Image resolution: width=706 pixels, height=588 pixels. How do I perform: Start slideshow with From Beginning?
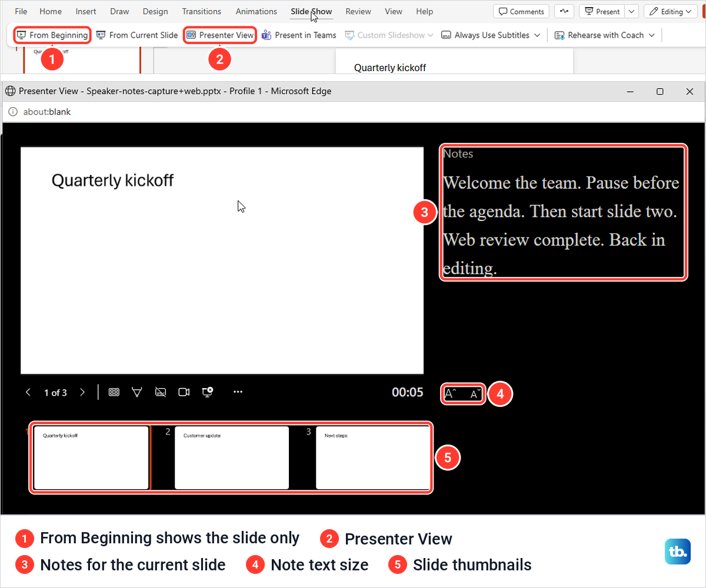click(52, 35)
